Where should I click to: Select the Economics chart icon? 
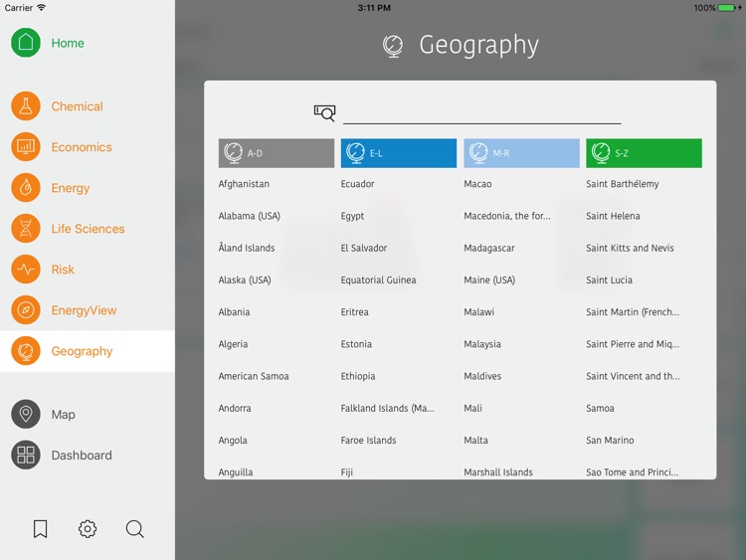coord(26,147)
